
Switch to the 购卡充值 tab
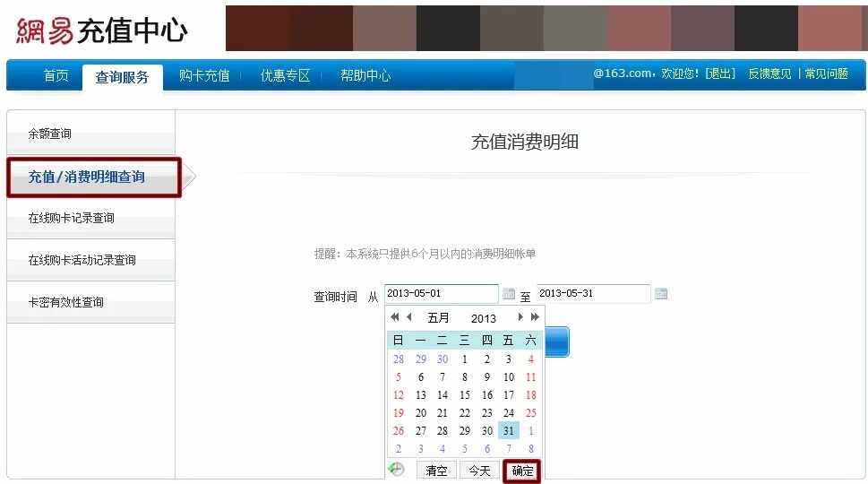pyautogui.click(x=204, y=76)
